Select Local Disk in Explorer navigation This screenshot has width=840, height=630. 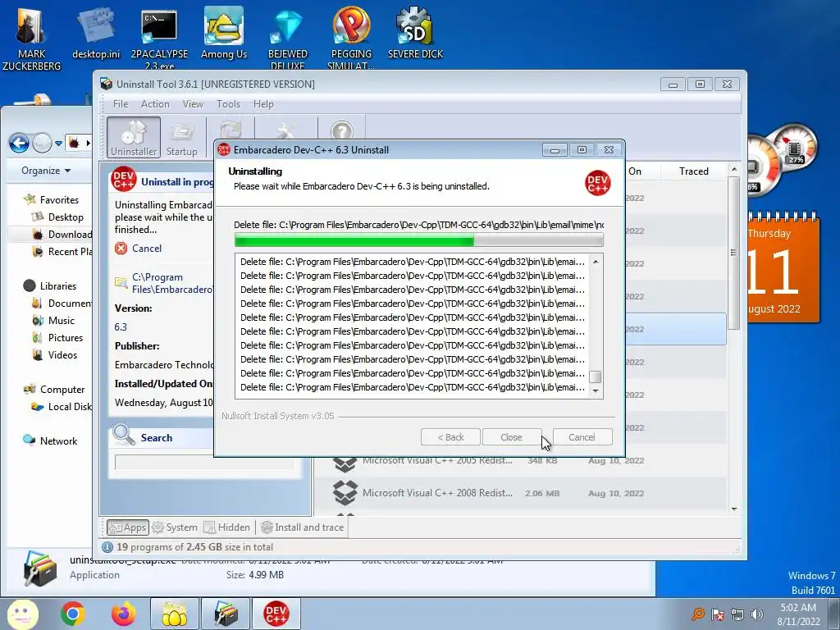coord(62,407)
